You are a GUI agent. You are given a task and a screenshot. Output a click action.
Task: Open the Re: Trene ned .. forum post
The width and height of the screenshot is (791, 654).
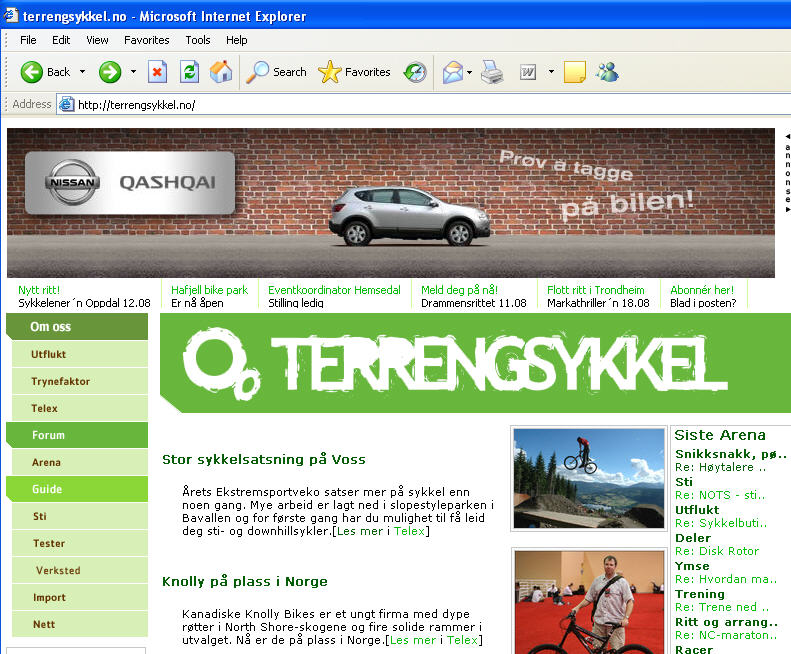tap(722, 607)
